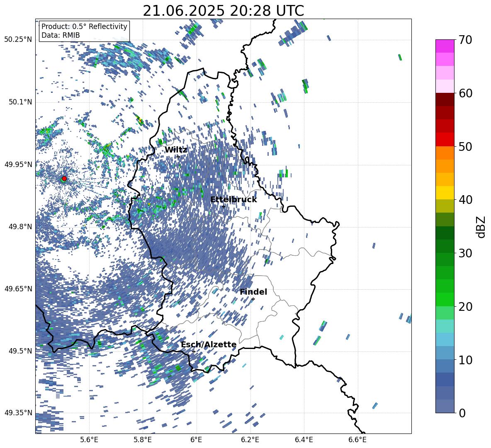Screen dimensions: 491x448
Task: Click the Product: 0.5° Reflectivity text
Action: 84,27
